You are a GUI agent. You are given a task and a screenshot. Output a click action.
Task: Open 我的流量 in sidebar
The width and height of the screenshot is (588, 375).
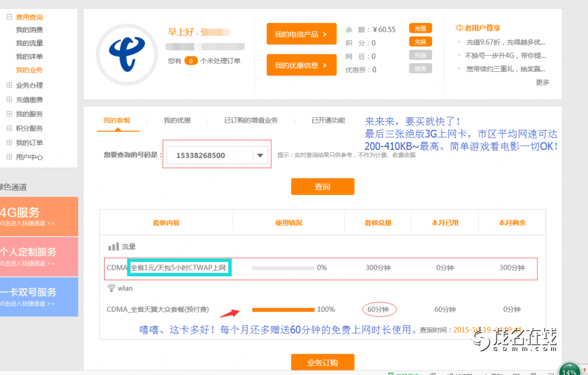tap(29, 43)
